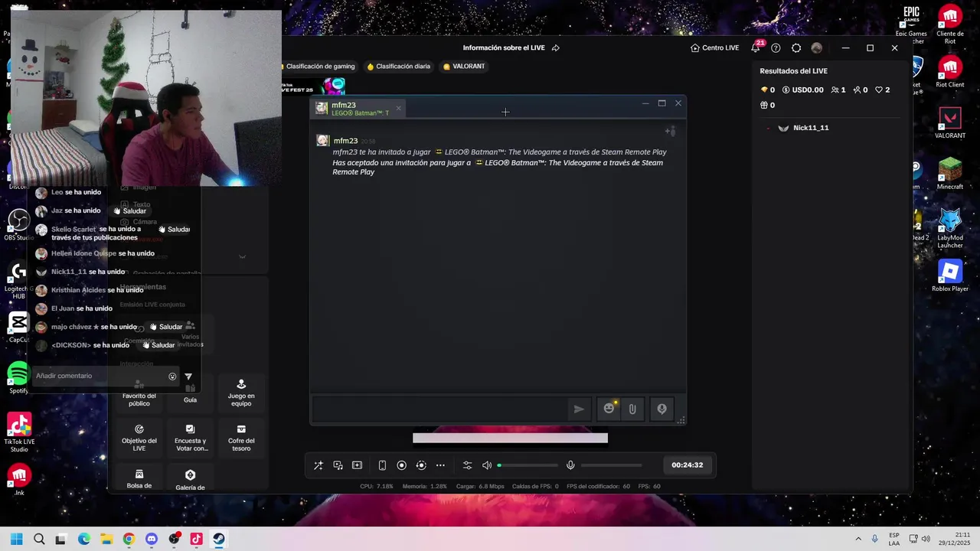980x551 pixels.
Task: Mute the speaker output
Action: point(487,465)
